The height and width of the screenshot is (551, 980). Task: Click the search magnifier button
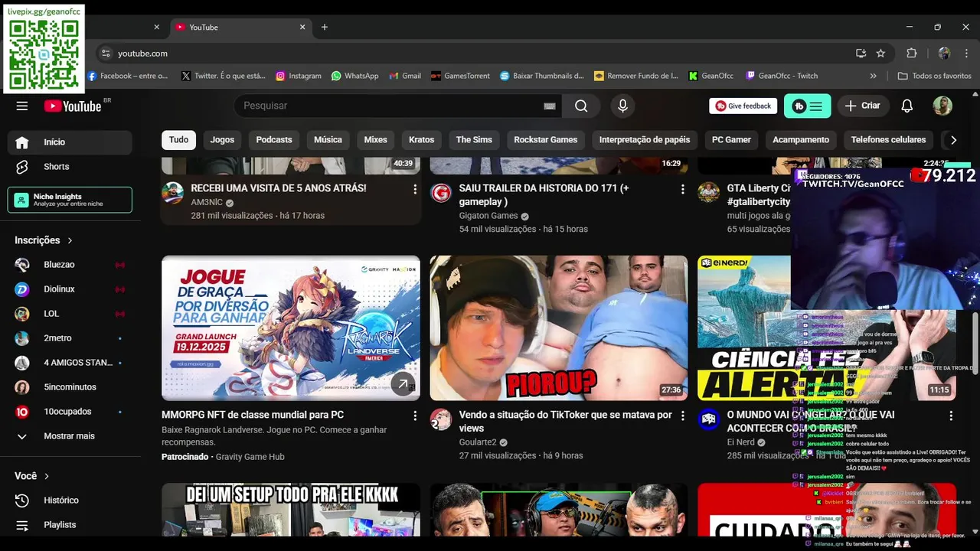[581, 106]
